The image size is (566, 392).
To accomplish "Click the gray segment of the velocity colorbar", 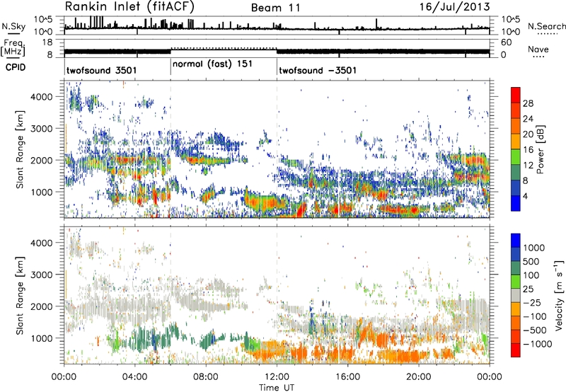I will 516,295.
